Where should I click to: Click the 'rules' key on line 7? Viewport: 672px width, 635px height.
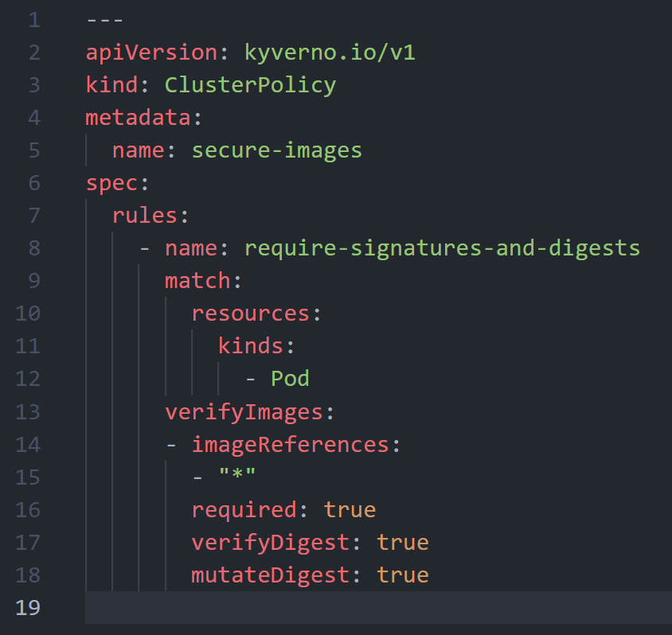click(x=145, y=216)
